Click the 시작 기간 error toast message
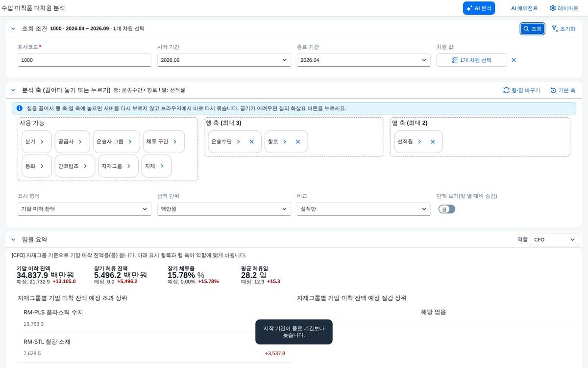Viewport: 588px width, 368px height. 294,332
